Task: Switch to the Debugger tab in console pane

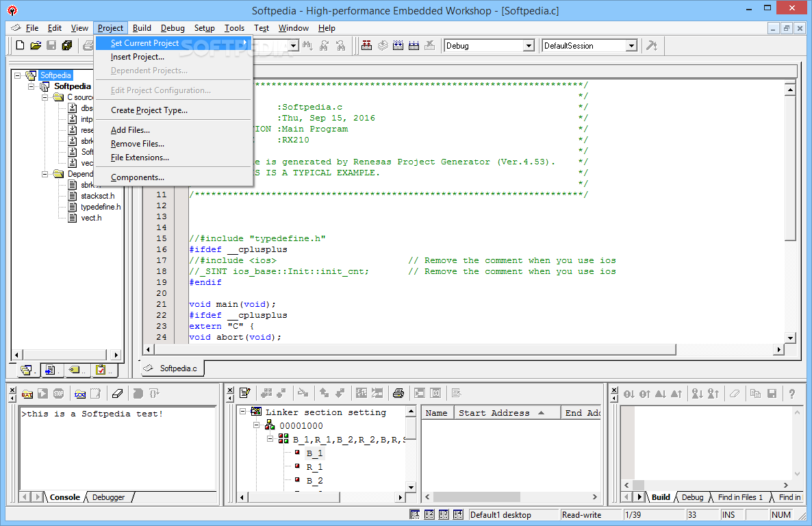Action: pos(108,497)
